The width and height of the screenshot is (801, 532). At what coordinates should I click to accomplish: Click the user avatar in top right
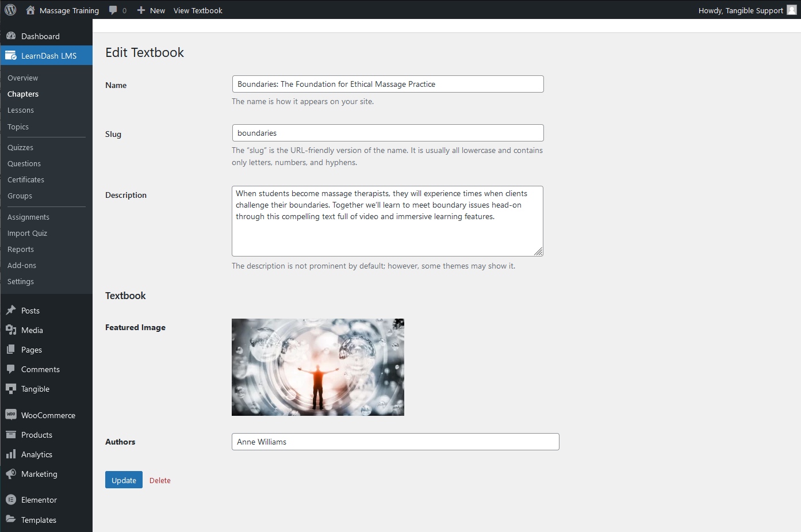tap(792, 10)
